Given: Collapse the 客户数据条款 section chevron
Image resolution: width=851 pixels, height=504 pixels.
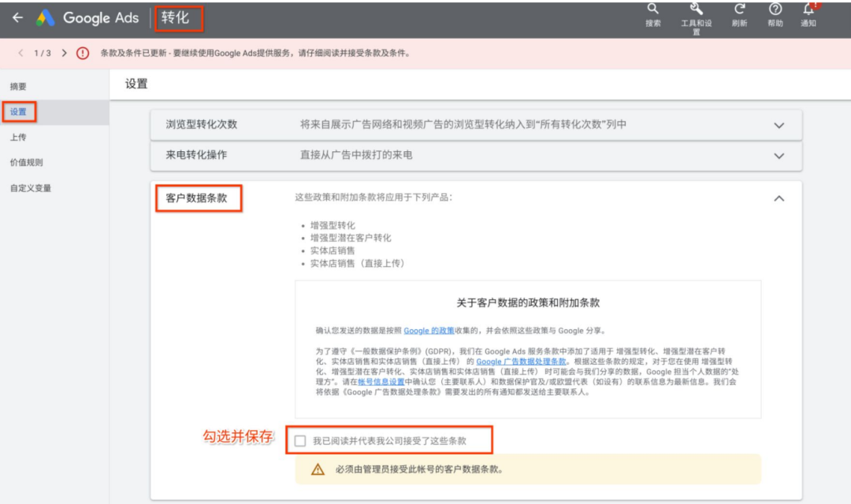Looking at the screenshot, I should (x=779, y=198).
